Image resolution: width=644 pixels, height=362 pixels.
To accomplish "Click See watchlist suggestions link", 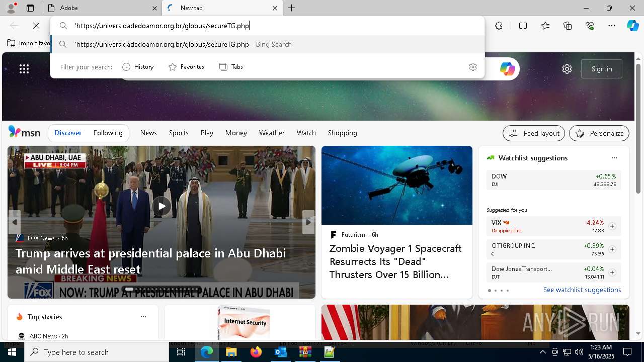I will [x=582, y=290].
